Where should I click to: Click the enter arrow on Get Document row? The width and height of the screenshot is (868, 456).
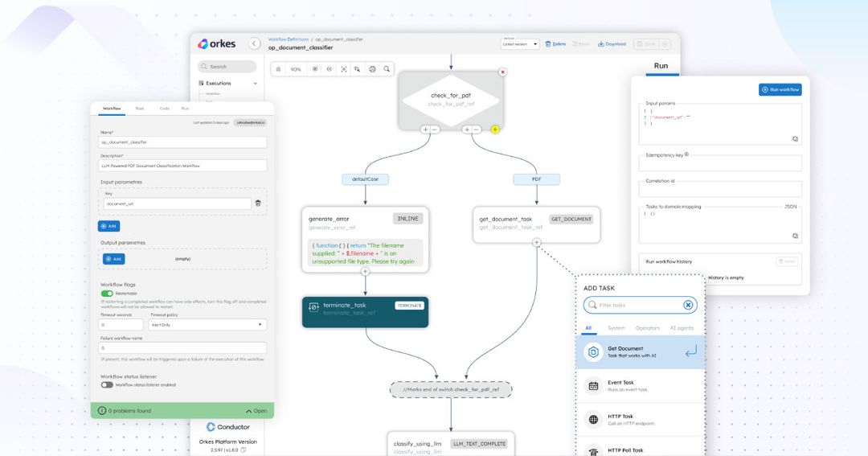(x=690, y=351)
